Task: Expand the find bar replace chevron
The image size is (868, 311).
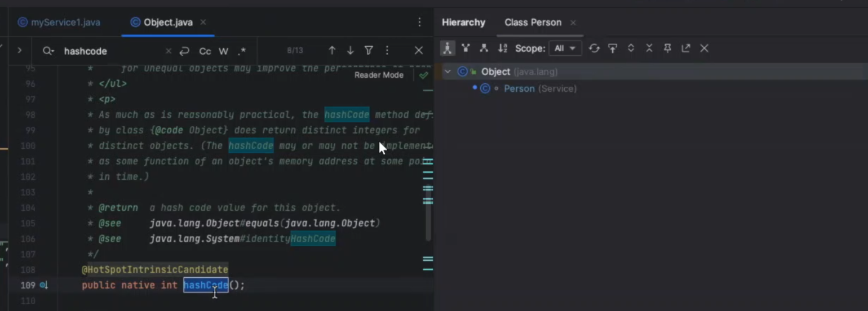Action: click(x=19, y=51)
